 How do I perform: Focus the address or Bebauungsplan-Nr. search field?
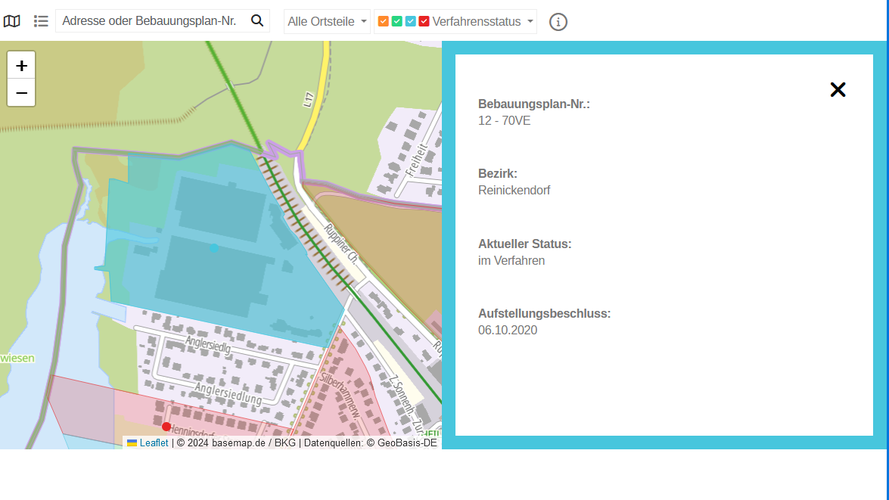pyautogui.click(x=150, y=21)
